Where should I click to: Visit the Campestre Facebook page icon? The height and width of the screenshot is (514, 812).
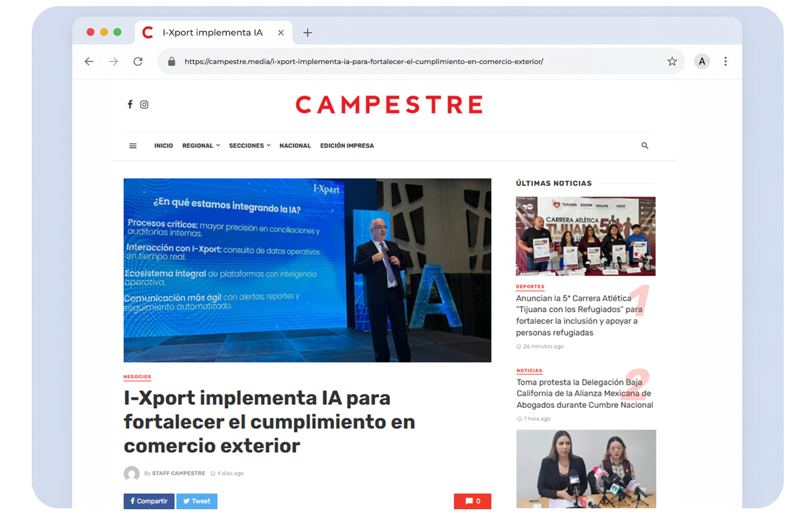(x=130, y=104)
